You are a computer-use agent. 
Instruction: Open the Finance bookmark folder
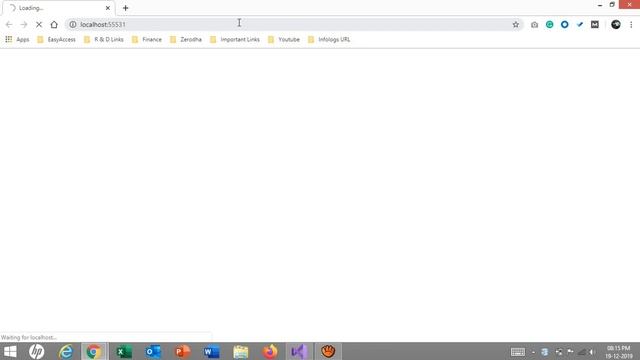[x=147, y=39]
